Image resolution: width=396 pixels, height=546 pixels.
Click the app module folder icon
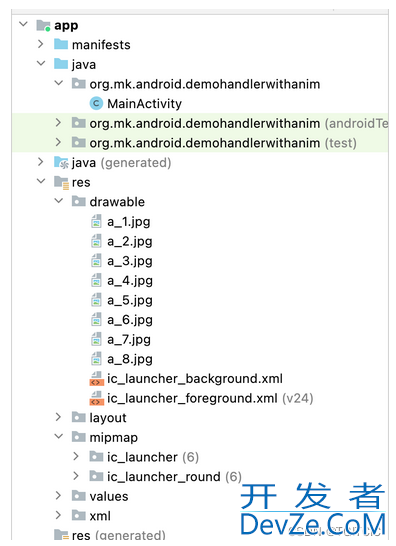[x=44, y=25]
